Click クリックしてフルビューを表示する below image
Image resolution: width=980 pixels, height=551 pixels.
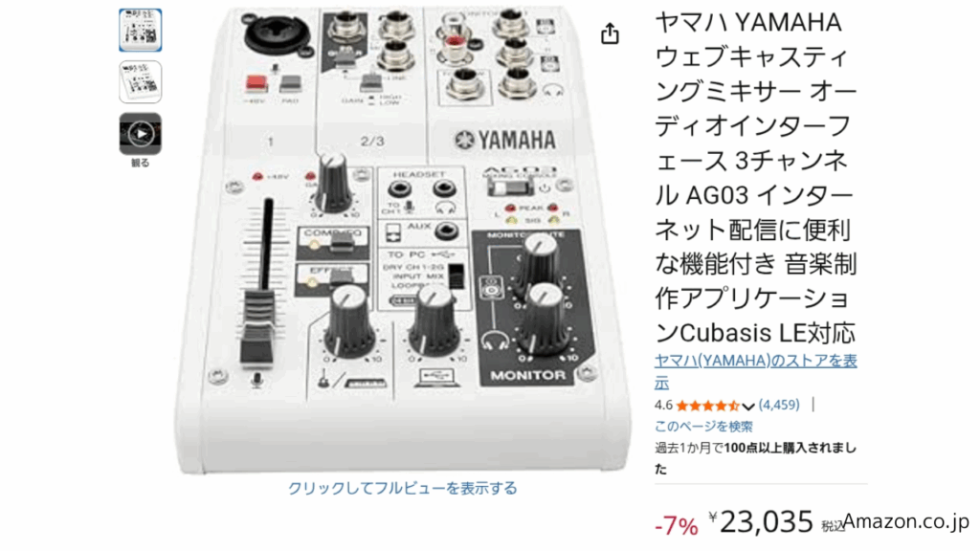(x=403, y=488)
